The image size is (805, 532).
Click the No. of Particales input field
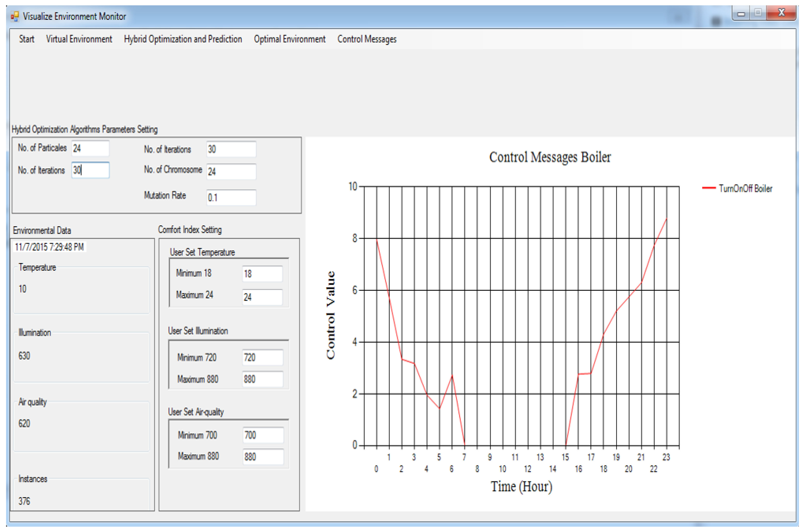tap(90, 148)
